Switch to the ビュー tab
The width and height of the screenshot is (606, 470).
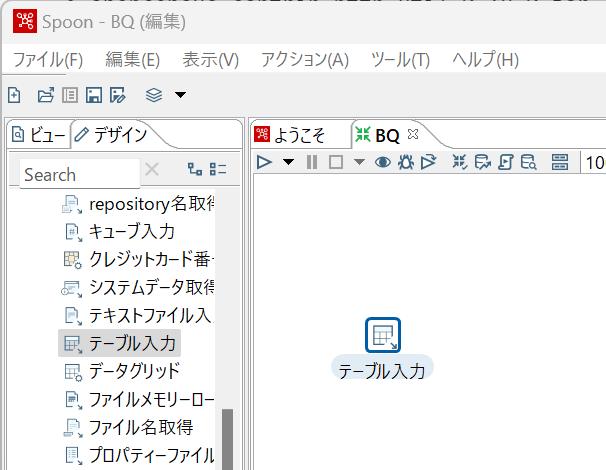[x=39, y=135]
